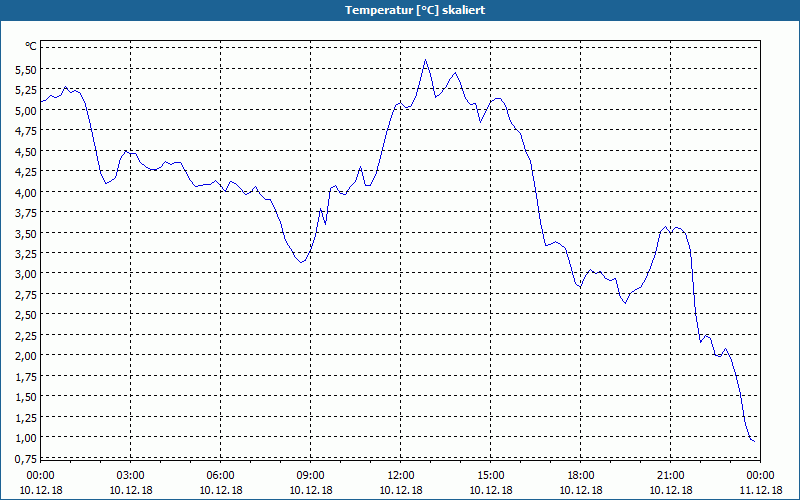Click the 21:00 time axis label
The image size is (800, 500).
click(670, 476)
